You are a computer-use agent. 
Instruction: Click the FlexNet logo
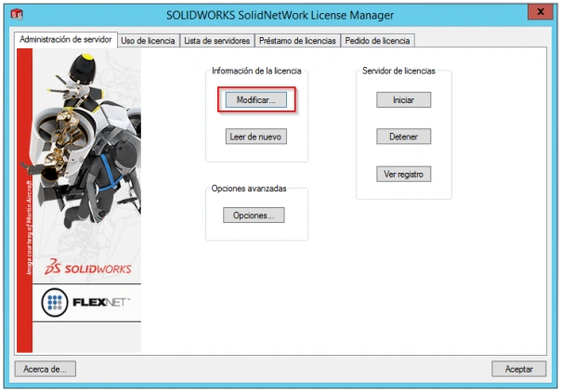[85, 303]
